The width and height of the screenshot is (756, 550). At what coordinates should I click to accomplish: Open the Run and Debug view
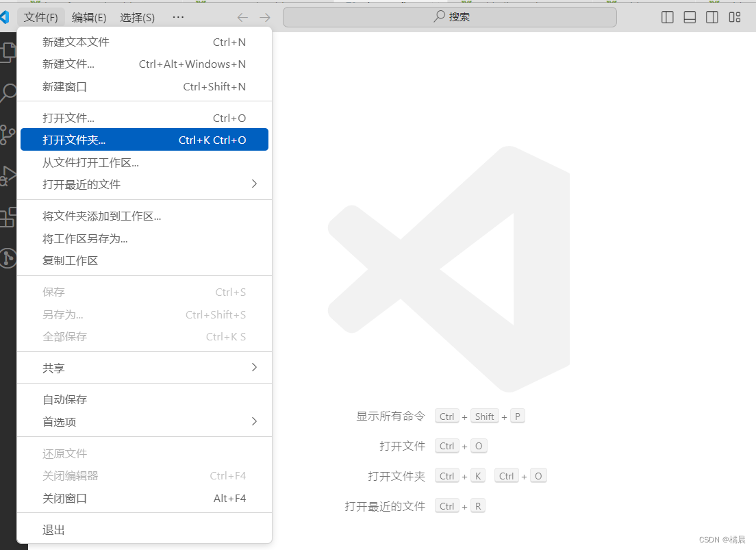click(8, 176)
